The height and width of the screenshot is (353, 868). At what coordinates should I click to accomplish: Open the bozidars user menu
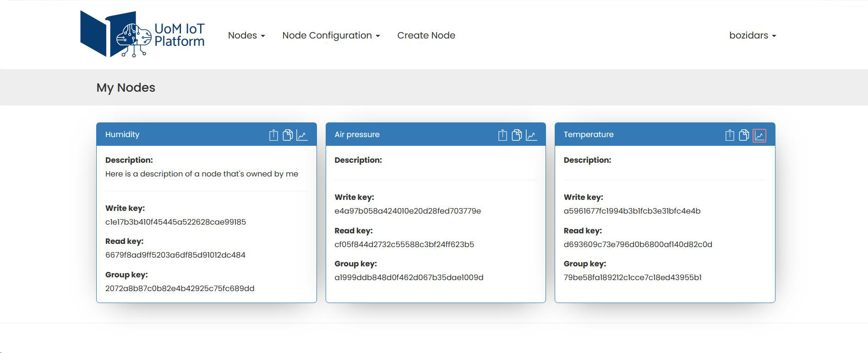(x=752, y=35)
